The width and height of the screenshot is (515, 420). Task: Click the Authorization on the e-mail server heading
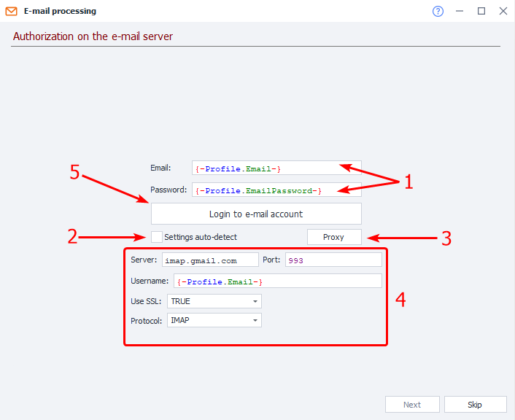tap(93, 36)
